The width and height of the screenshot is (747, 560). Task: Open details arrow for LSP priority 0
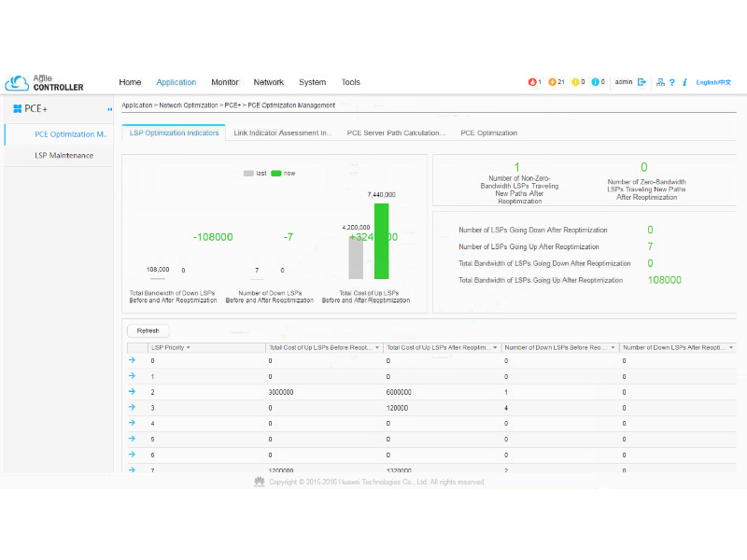point(132,360)
